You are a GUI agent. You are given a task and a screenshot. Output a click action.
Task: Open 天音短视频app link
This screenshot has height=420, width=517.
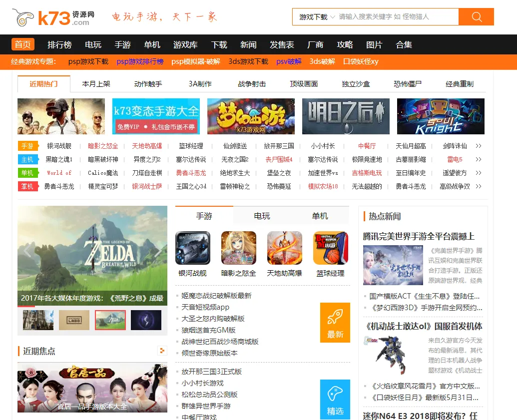pos(205,307)
